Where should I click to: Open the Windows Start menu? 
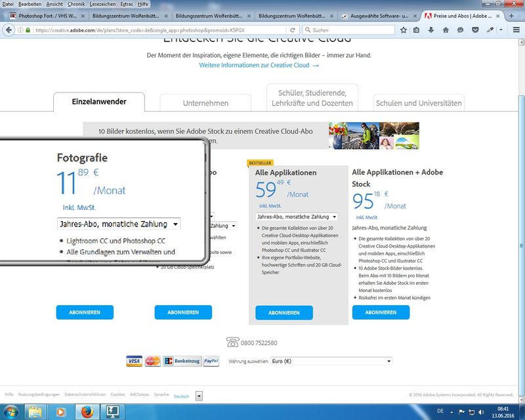tap(10, 412)
